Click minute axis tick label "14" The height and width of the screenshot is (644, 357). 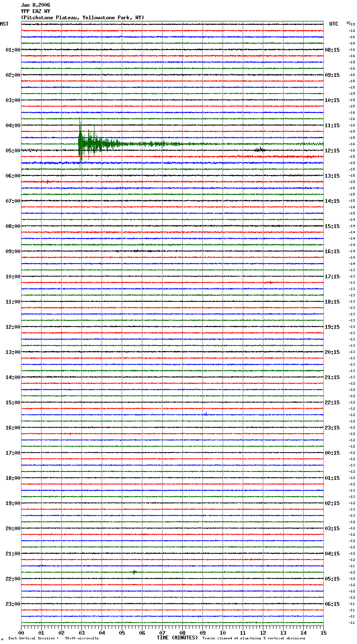303,633
